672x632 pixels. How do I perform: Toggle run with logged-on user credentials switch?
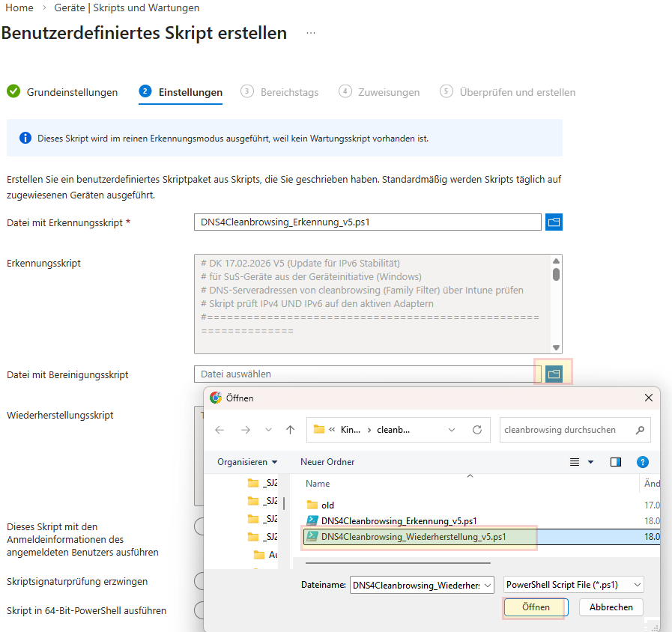pos(199,526)
